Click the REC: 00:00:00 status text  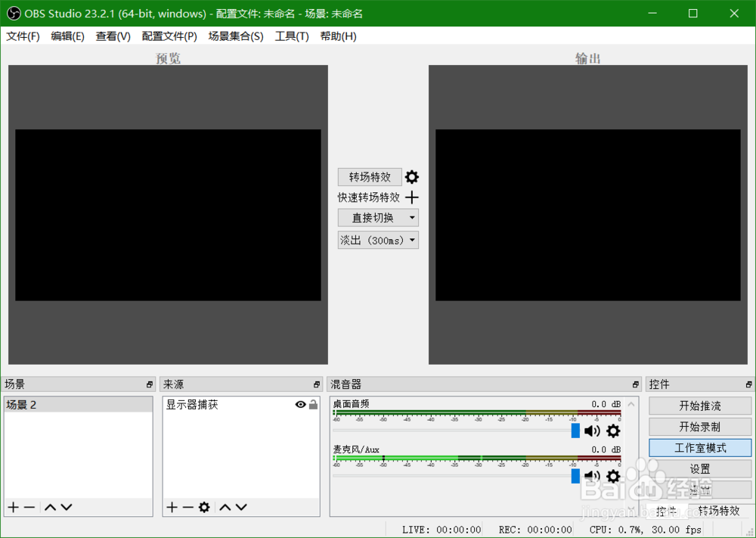click(535, 530)
